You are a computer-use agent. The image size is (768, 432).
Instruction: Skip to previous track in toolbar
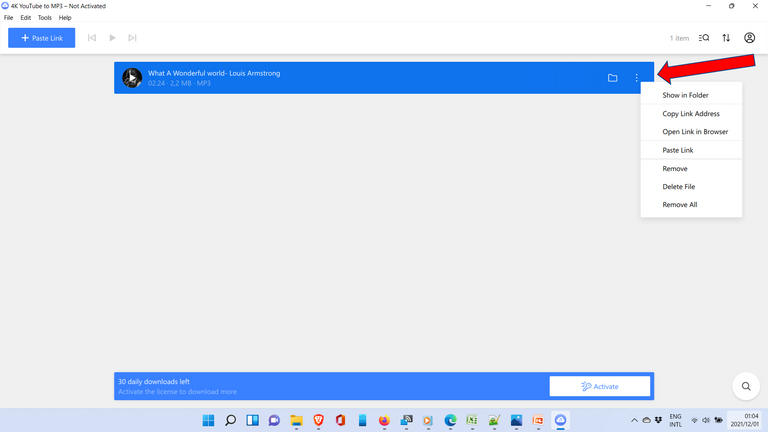[x=92, y=38]
